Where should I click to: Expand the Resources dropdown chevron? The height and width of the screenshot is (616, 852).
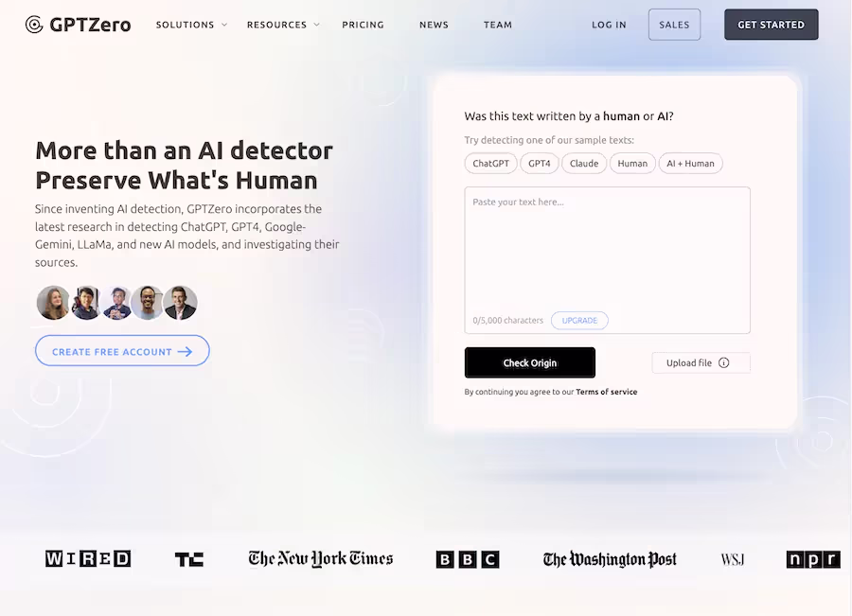click(x=317, y=25)
